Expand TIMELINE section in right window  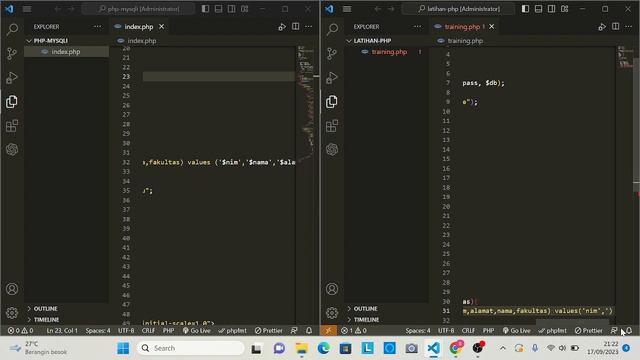click(387, 320)
